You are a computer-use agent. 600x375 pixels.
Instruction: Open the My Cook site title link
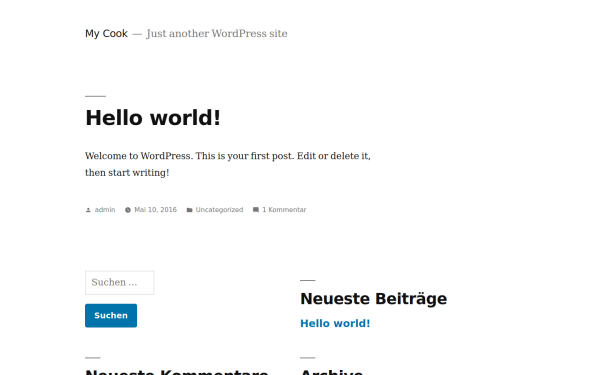[106, 34]
